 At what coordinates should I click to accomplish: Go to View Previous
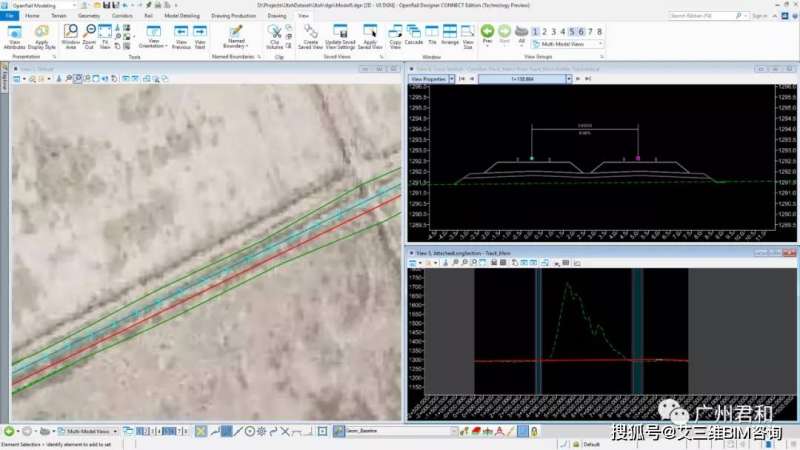[181, 35]
